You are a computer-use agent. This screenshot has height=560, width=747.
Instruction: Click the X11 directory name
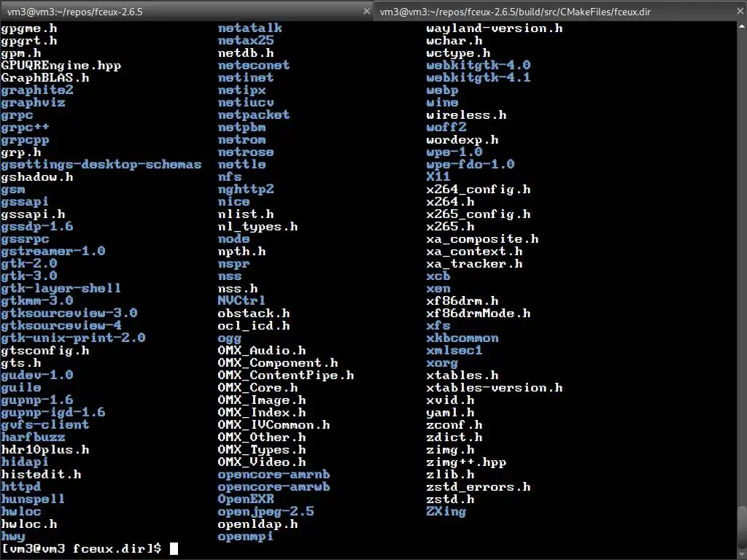tap(438, 176)
